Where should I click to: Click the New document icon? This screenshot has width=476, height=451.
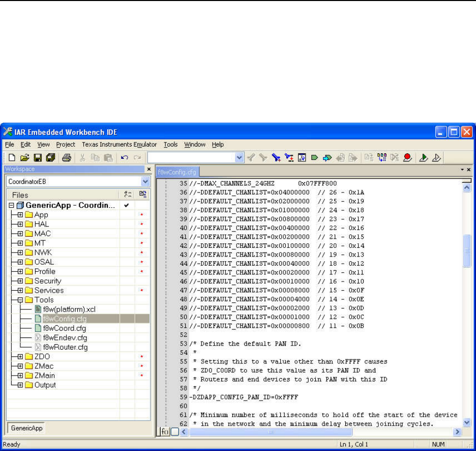click(12, 158)
